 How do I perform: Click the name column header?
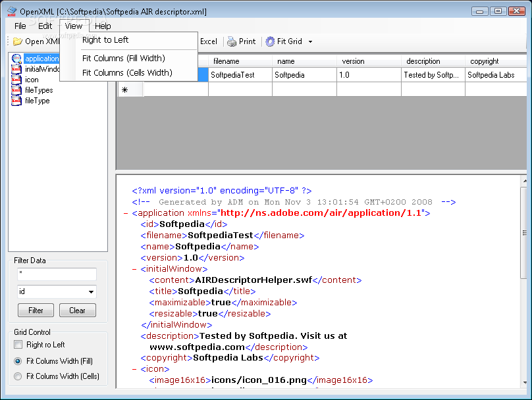pos(304,61)
